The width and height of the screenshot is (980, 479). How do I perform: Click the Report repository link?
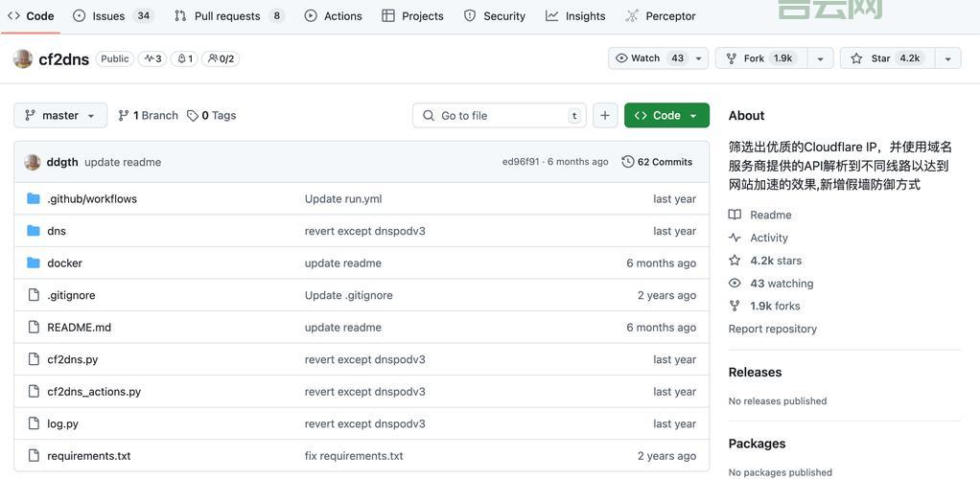pyautogui.click(x=772, y=329)
